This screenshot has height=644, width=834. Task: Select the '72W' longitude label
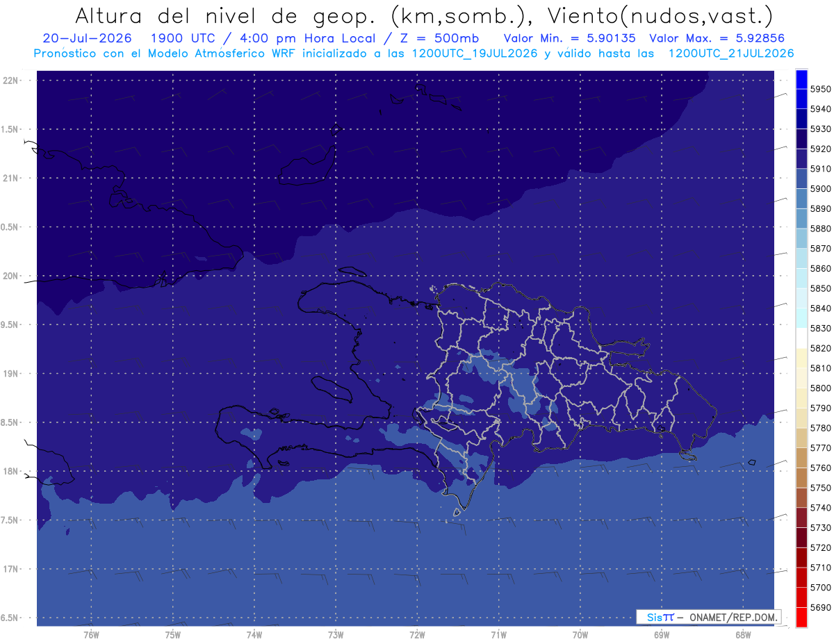click(x=418, y=635)
